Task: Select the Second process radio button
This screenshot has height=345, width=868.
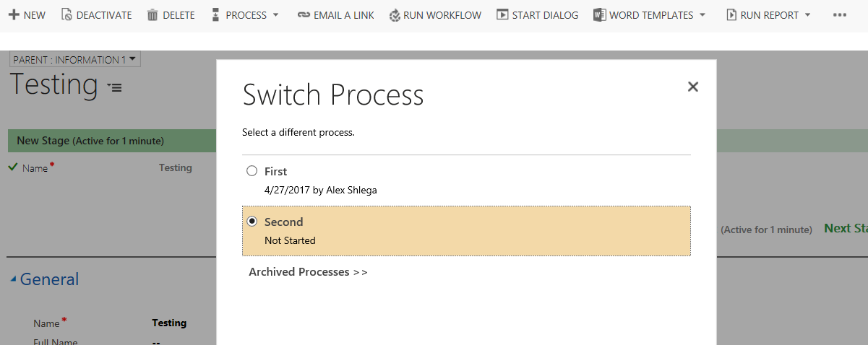Action: click(252, 222)
